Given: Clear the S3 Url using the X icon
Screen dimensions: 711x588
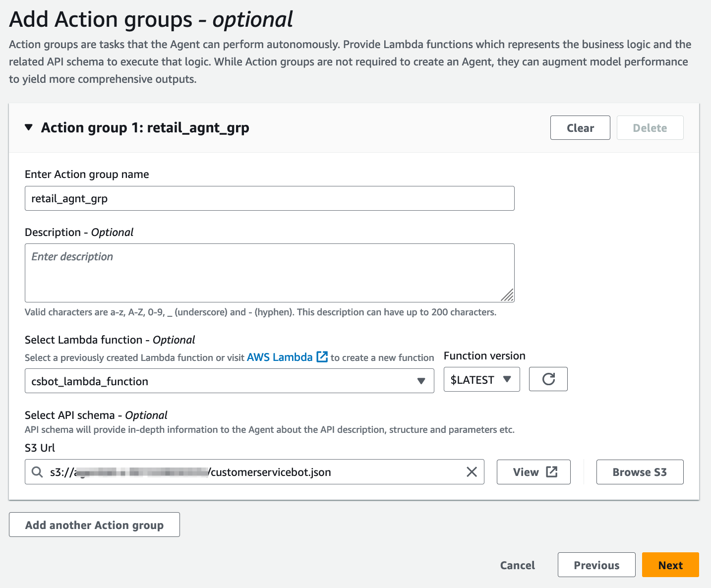Looking at the screenshot, I should pyautogui.click(x=472, y=472).
